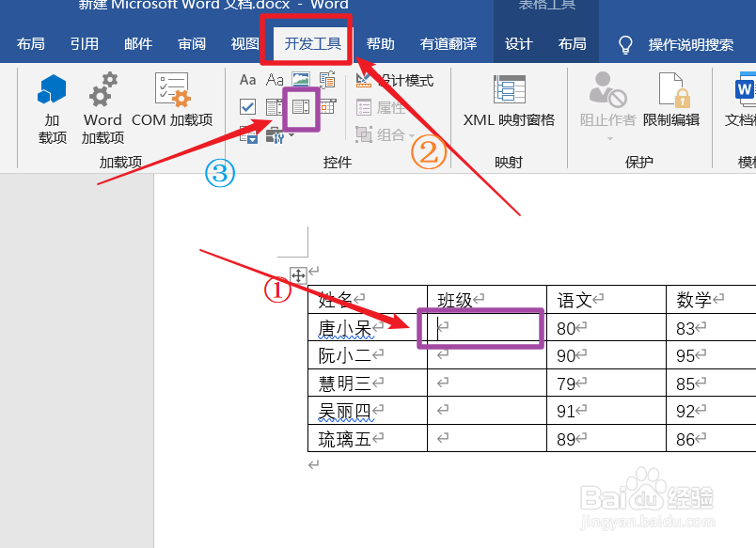Insert a Plain Text content control
The width and height of the screenshot is (756, 548).
[x=275, y=80]
